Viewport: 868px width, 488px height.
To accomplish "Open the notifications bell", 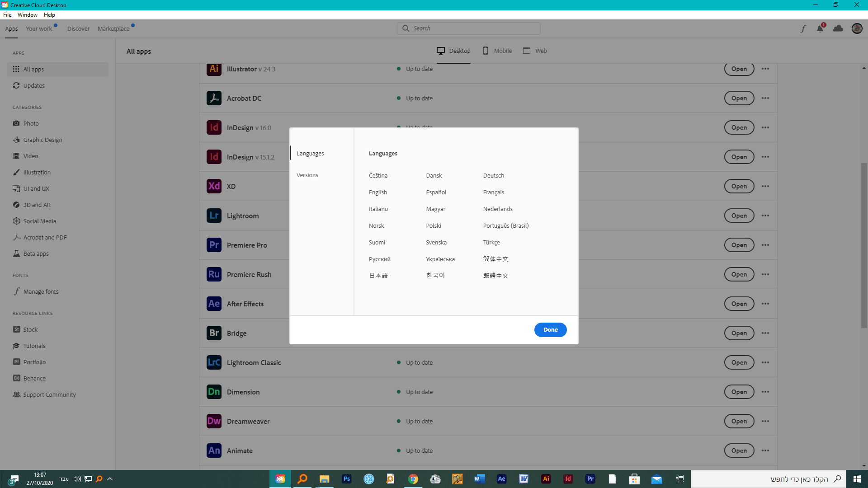I will click(x=820, y=29).
